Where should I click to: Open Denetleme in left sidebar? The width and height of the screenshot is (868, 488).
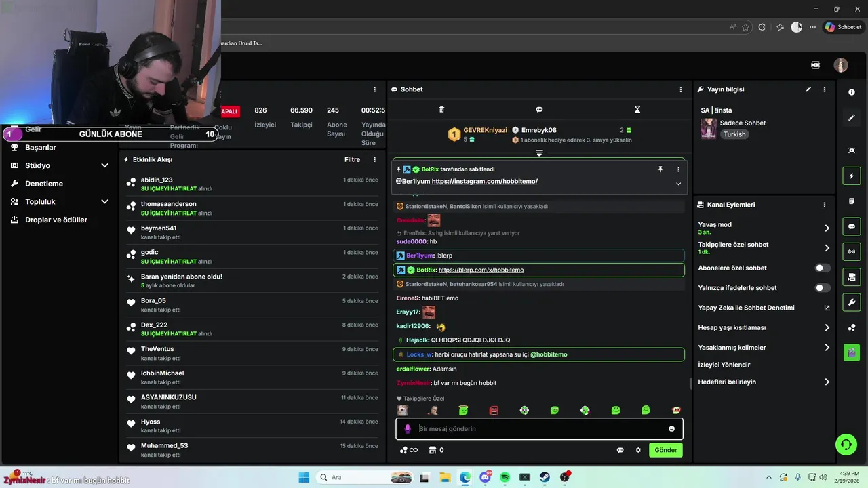[44, 184]
